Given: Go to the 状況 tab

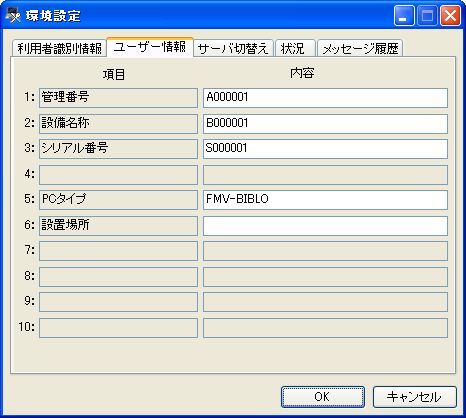Looking at the screenshot, I should [295, 48].
